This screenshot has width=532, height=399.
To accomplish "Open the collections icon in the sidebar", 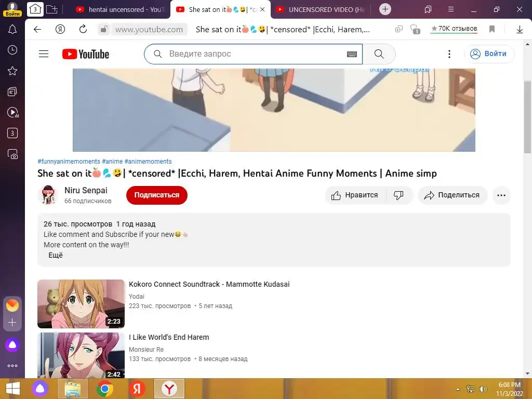I will 12,91.
